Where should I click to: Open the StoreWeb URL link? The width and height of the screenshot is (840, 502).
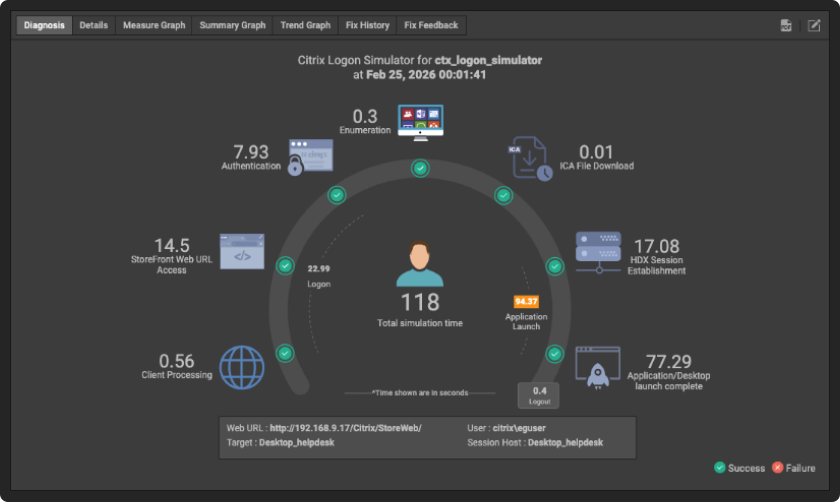346,428
